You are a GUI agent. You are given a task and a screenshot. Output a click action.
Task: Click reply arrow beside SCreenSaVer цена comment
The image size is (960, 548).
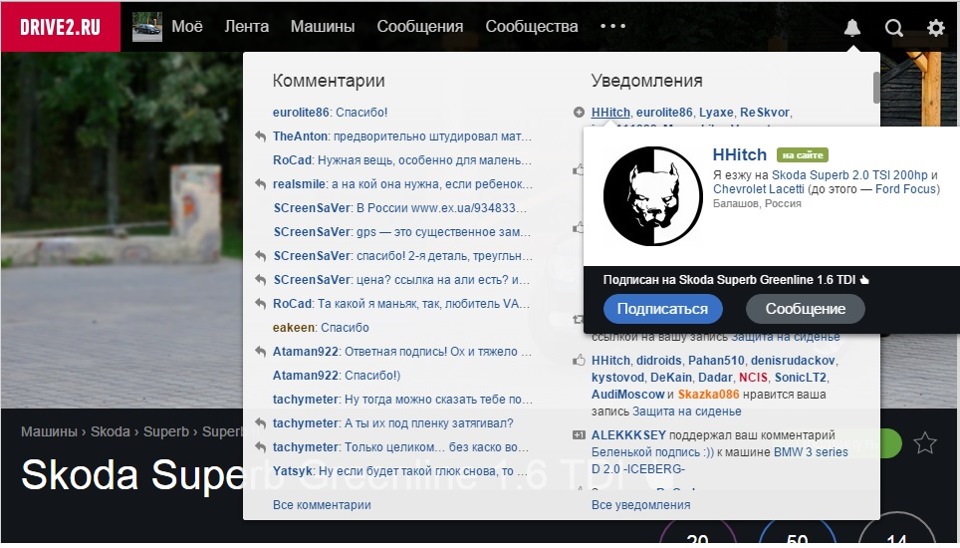pos(260,280)
